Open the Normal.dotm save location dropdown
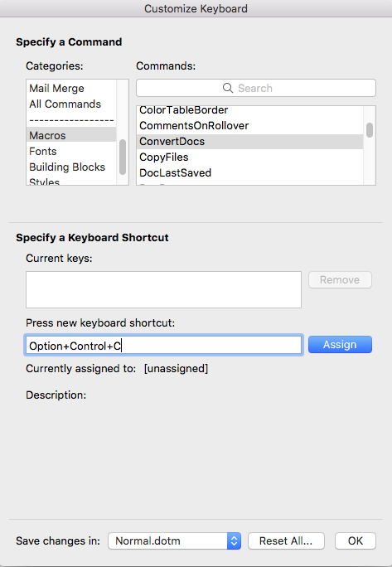The width and height of the screenshot is (392, 567). coord(175,541)
